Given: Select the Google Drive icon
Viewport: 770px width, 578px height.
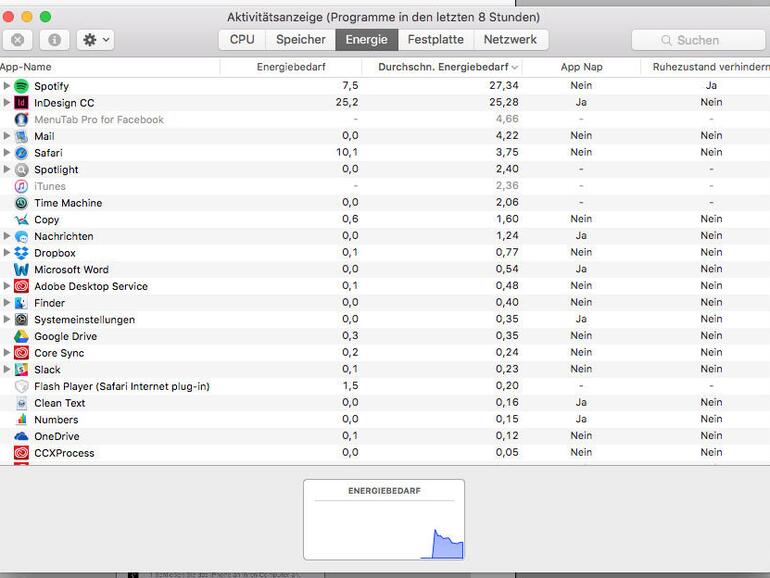Looking at the screenshot, I should click(x=21, y=336).
